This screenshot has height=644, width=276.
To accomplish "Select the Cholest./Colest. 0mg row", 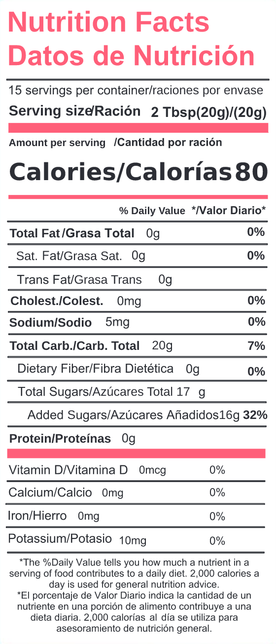I will tap(138, 301).
